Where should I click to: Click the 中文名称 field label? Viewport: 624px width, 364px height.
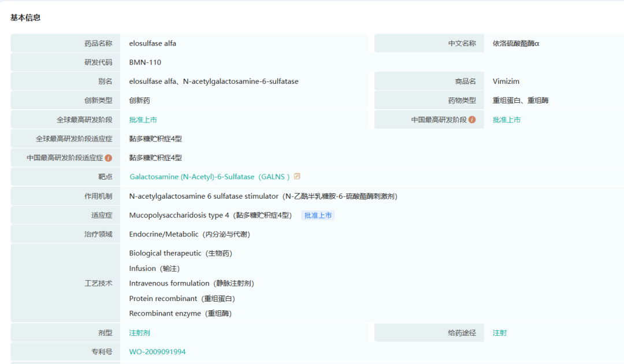(462, 43)
